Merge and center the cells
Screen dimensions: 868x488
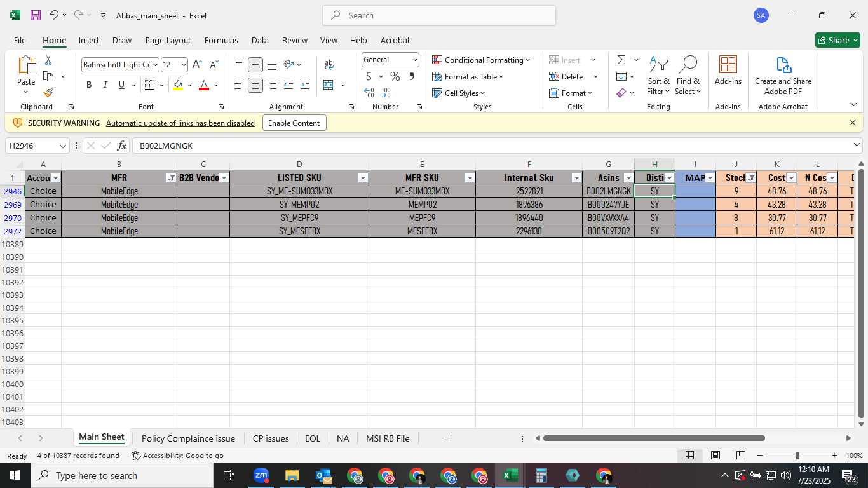pos(329,85)
